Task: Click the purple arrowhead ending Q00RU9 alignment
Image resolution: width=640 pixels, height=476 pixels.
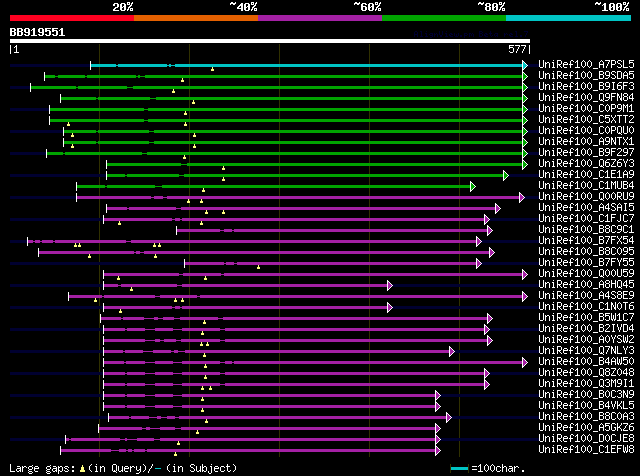Action: 522,198
